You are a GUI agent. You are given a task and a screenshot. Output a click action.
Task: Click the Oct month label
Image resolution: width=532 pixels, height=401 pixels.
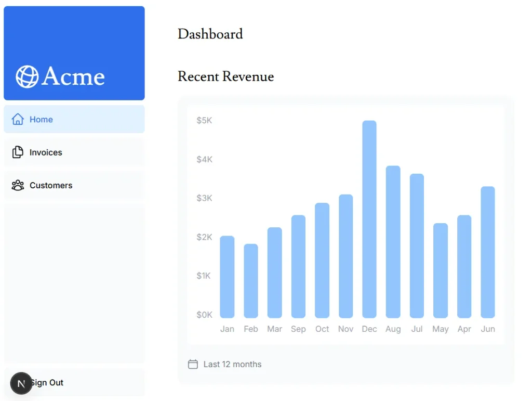click(322, 329)
